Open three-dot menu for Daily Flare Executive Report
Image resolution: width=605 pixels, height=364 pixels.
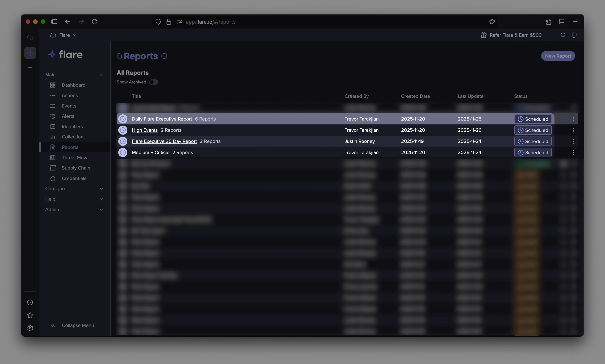tap(573, 119)
